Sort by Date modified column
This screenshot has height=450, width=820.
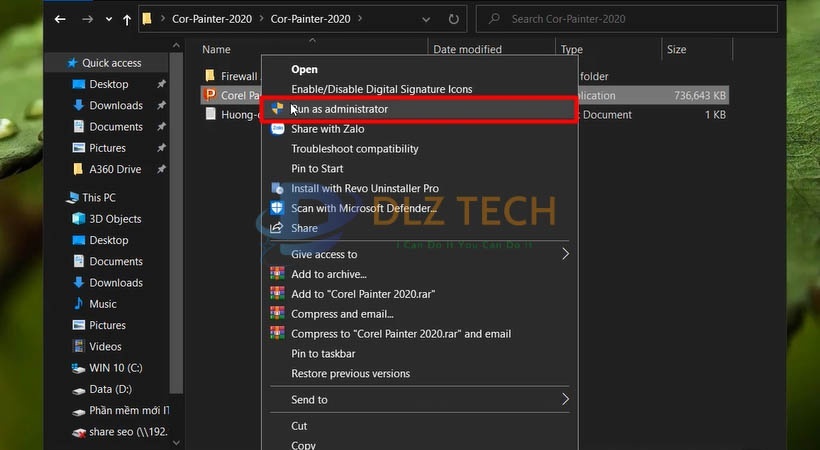pyautogui.click(x=467, y=49)
